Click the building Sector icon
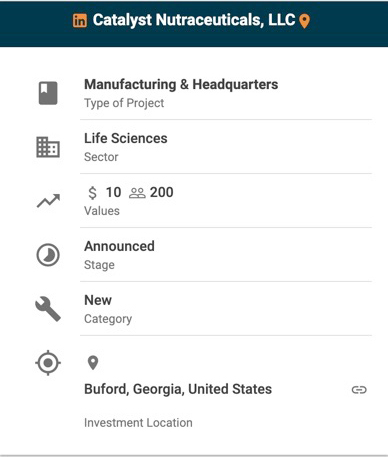 tap(48, 147)
